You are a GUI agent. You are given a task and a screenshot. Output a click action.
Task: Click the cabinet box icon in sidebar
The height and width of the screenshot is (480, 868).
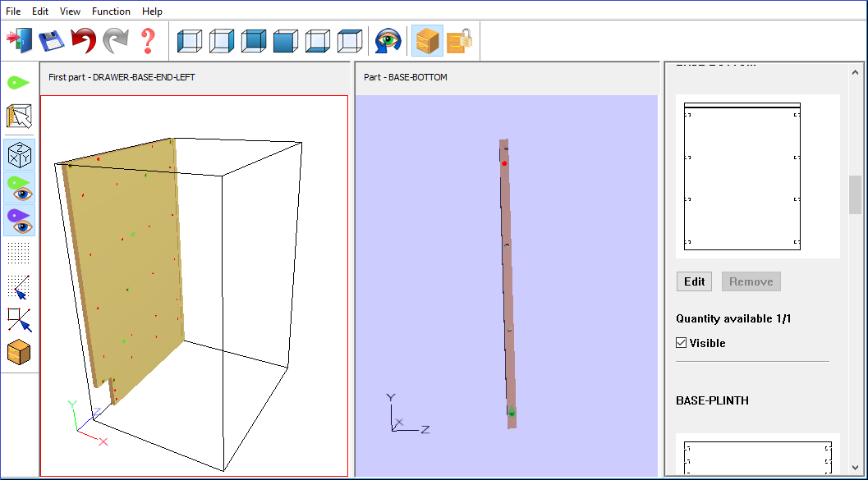20,352
